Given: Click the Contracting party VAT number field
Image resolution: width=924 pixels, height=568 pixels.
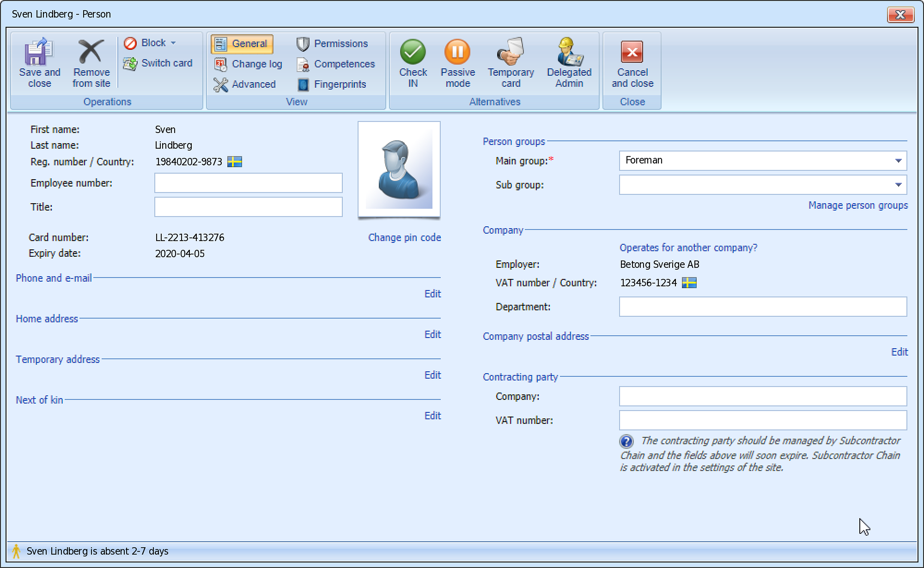Looking at the screenshot, I should 763,420.
